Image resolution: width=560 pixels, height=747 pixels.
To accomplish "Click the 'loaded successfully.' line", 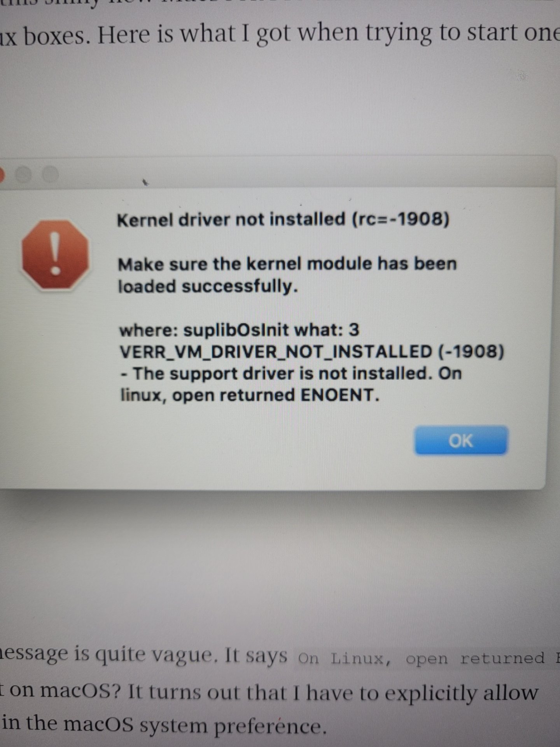I will tap(208, 287).
